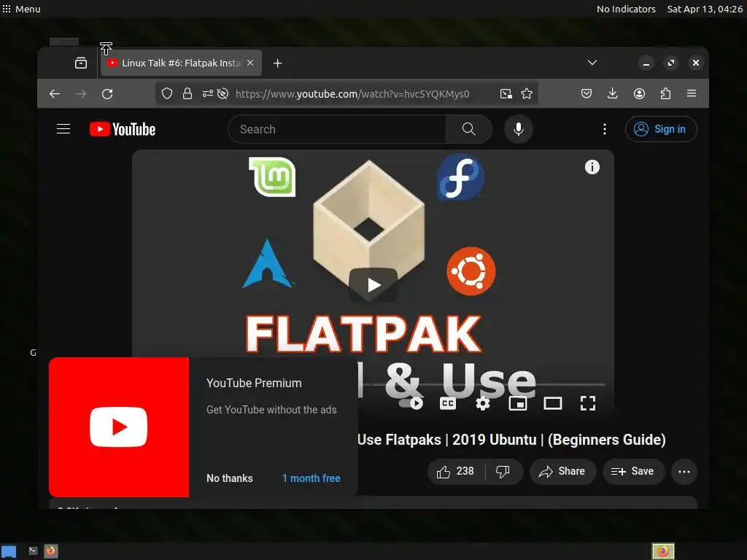Open Firefox application hamburger menu
Image resolution: width=747 pixels, height=560 pixels.
point(692,94)
